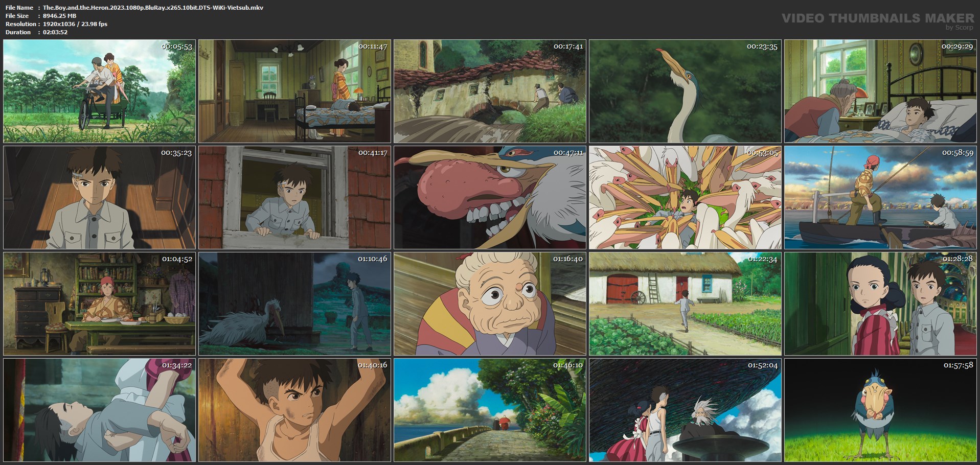Viewport: 980px width, 465px height.
Task: Open the thumbnail at 01:52:04
Action: (x=685, y=410)
